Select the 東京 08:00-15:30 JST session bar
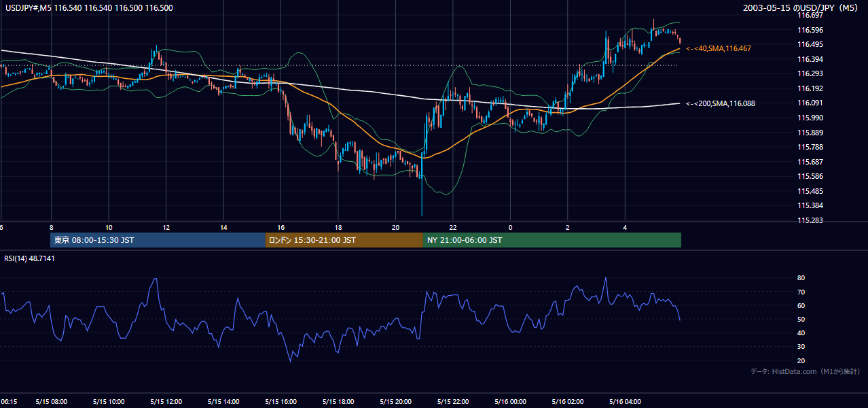This screenshot has width=868, height=408. [158, 240]
